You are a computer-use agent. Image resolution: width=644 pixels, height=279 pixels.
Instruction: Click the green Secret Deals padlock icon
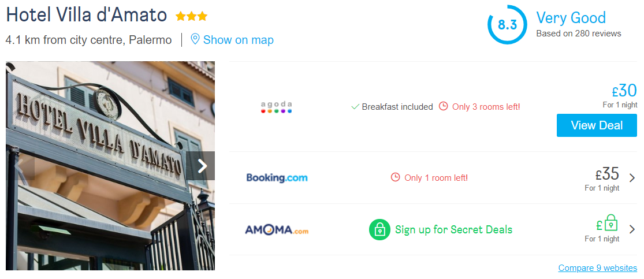[379, 229]
